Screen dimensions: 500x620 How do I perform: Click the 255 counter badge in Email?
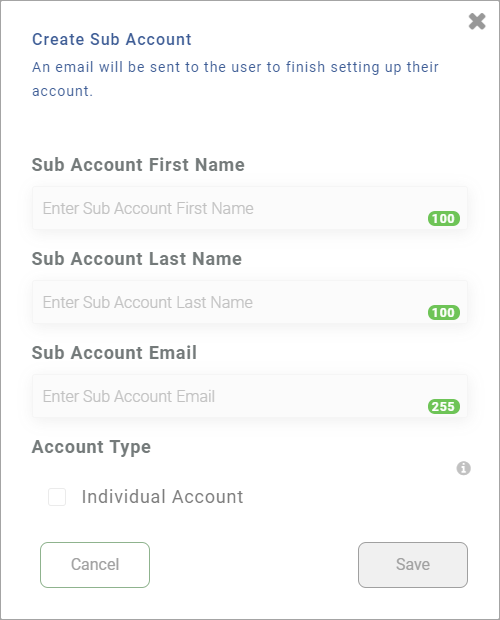[x=443, y=406]
